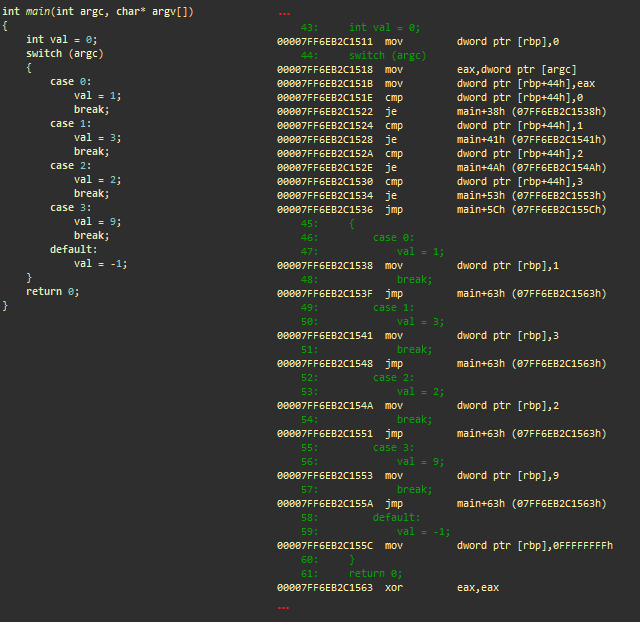Select address 00007FF6EB2C1536 of the jmp instruction
The height and width of the screenshot is (622, 640).
(325, 210)
